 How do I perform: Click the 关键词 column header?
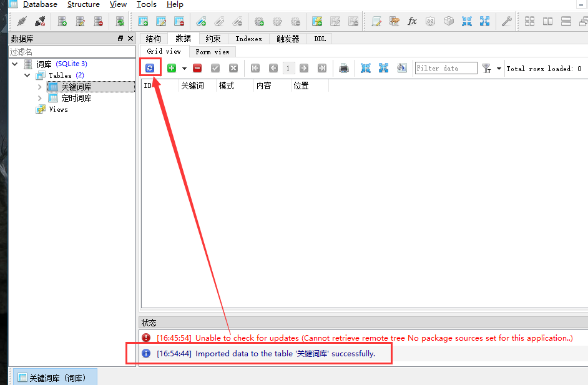click(x=192, y=85)
